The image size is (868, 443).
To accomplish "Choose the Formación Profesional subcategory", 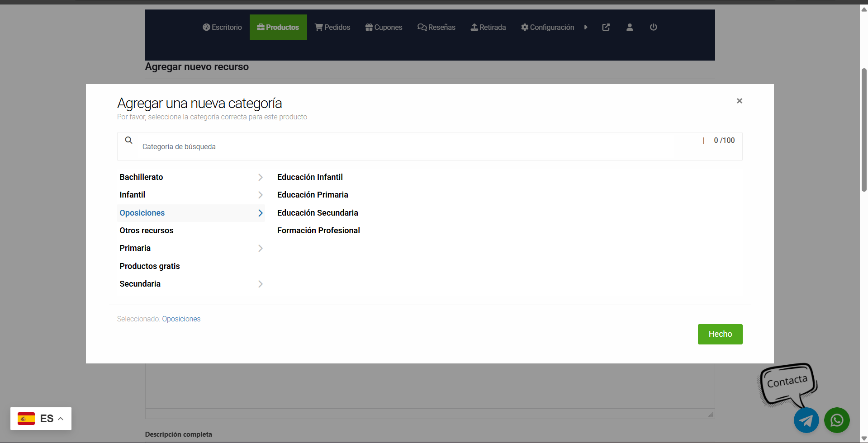I will pyautogui.click(x=318, y=231).
